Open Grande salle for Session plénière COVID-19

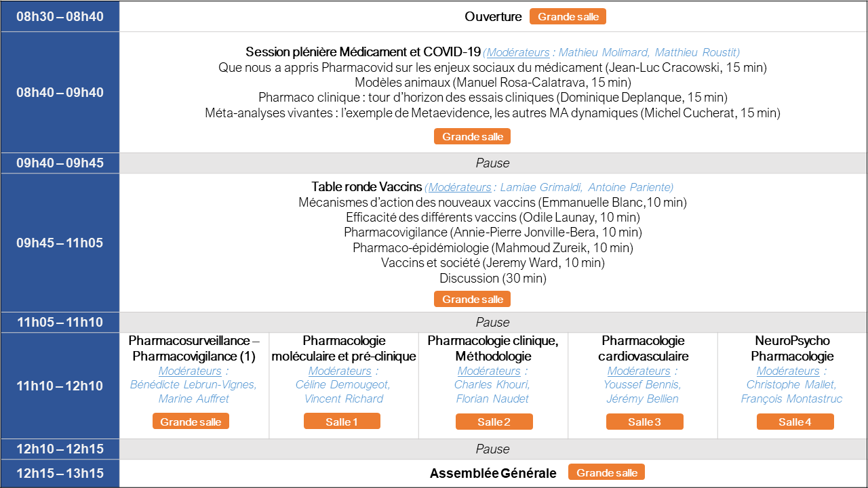click(x=472, y=136)
